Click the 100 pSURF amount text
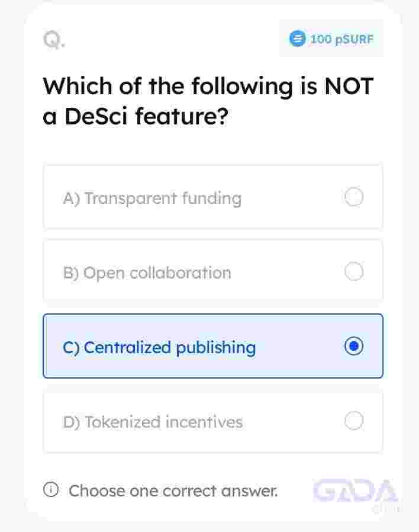This screenshot has width=419, height=532. 341,39
